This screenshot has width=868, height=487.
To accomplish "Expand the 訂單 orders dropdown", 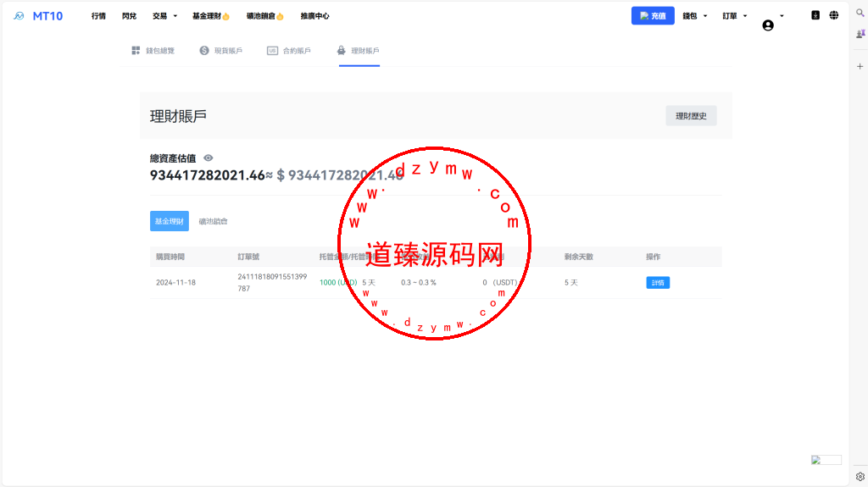I will (735, 16).
